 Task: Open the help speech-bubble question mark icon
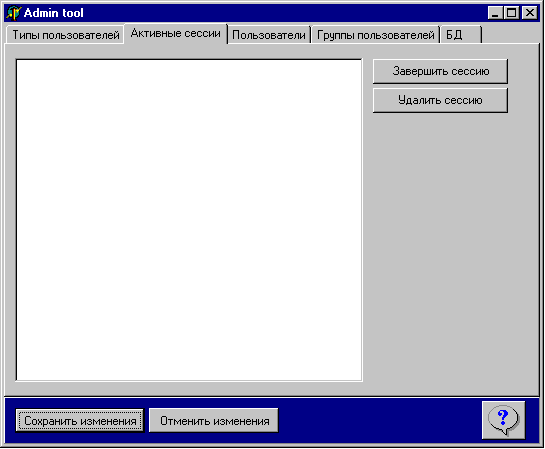[503, 420]
